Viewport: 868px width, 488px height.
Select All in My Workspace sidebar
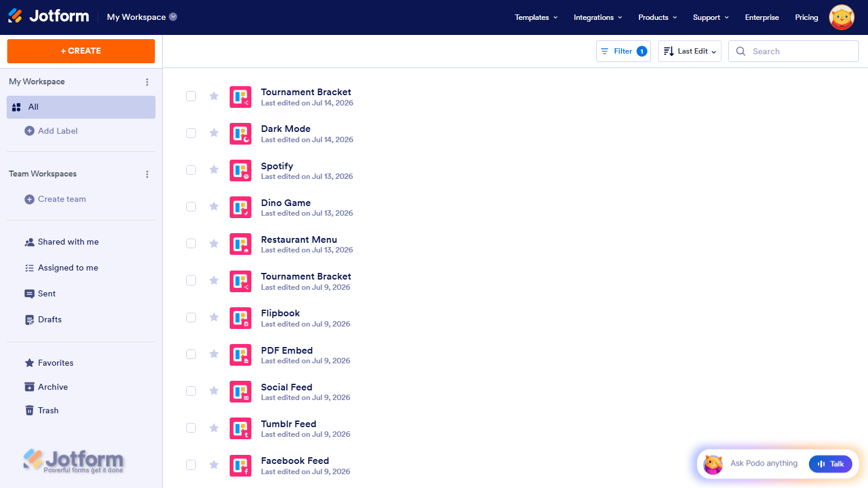point(81,107)
